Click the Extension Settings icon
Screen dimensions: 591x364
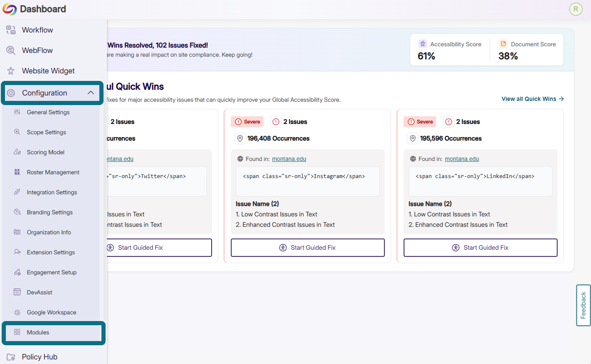click(17, 252)
